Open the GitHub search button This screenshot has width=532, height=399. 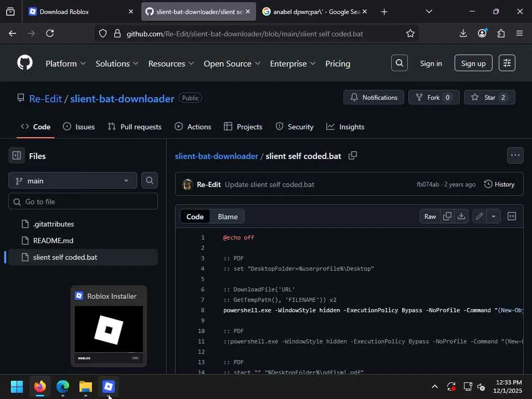tap(400, 63)
